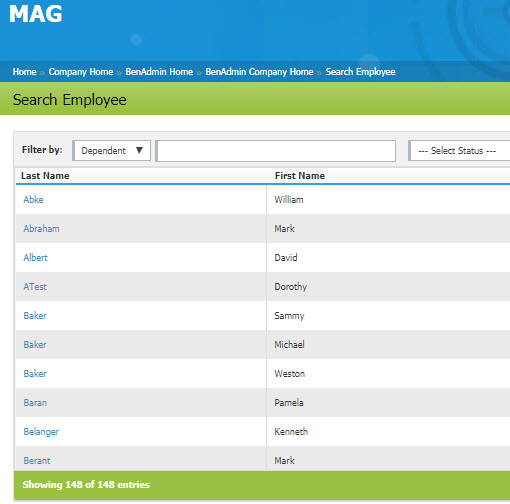
Task: Go to Home breadcrumb
Action: point(24,72)
